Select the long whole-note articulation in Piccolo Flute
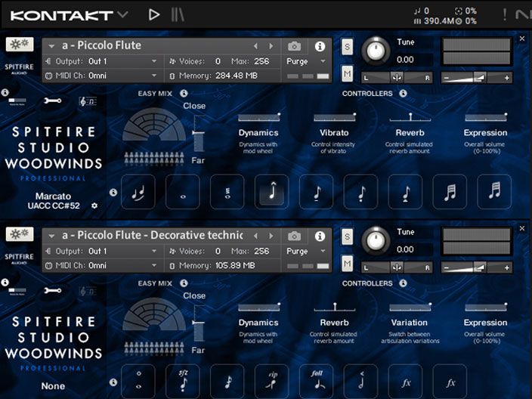 tap(183, 192)
